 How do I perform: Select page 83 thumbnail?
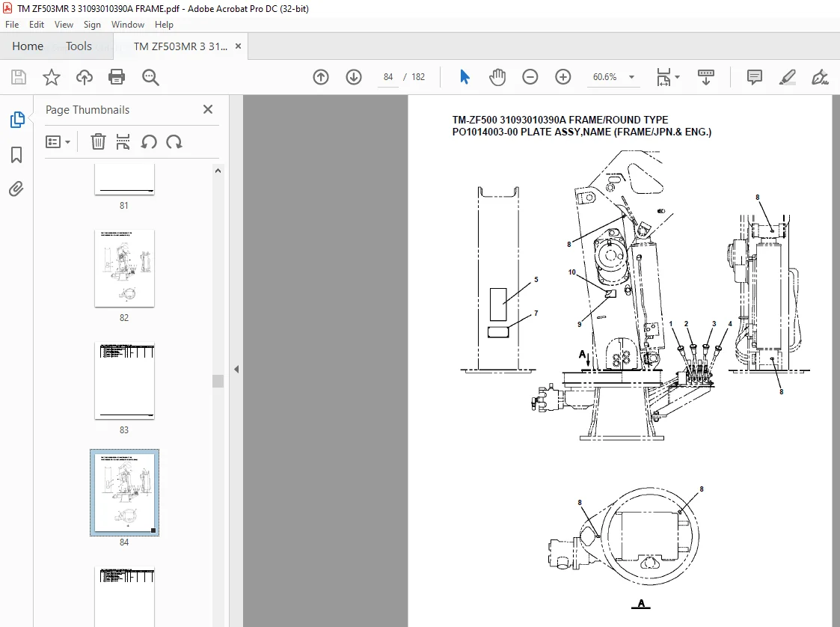point(124,381)
